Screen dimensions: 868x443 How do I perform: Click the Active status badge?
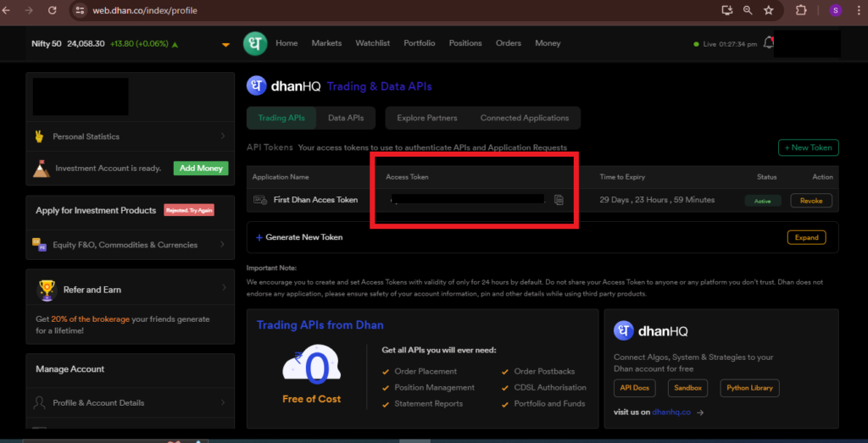pos(762,201)
